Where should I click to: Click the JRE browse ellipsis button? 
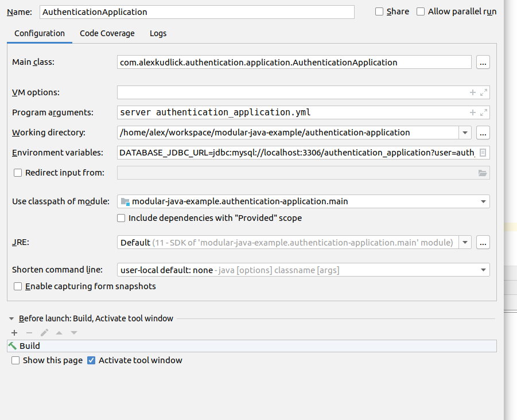point(483,243)
